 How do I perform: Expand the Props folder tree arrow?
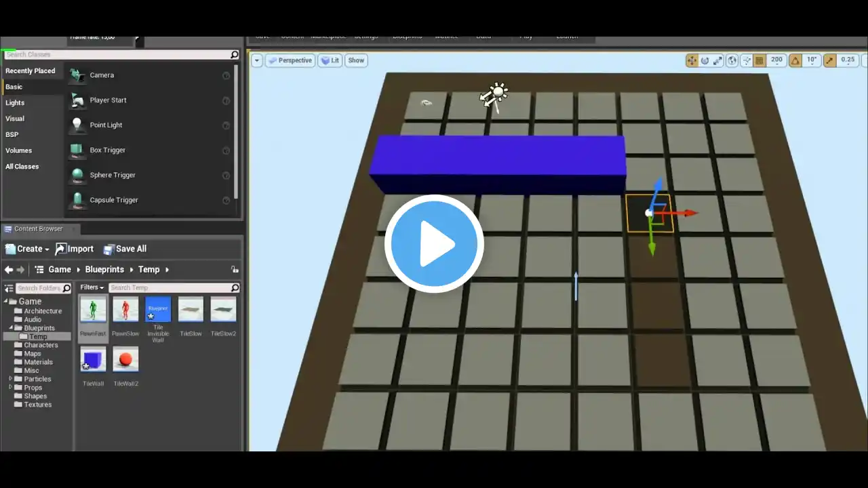click(x=12, y=388)
